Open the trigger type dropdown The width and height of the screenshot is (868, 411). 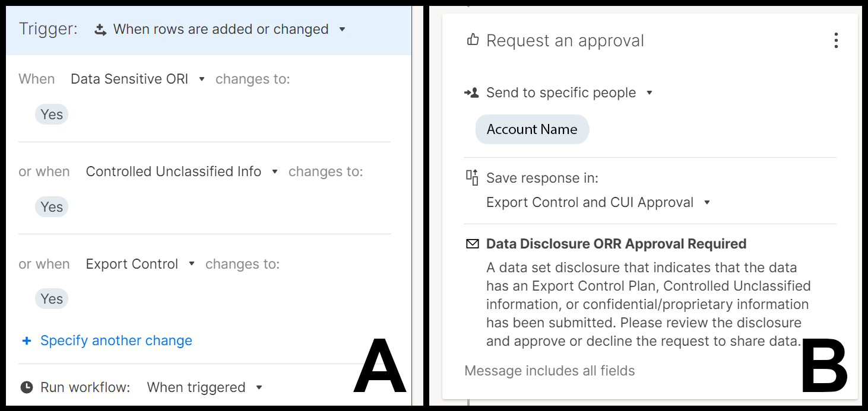pyautogui.click(x=342, y=29)
